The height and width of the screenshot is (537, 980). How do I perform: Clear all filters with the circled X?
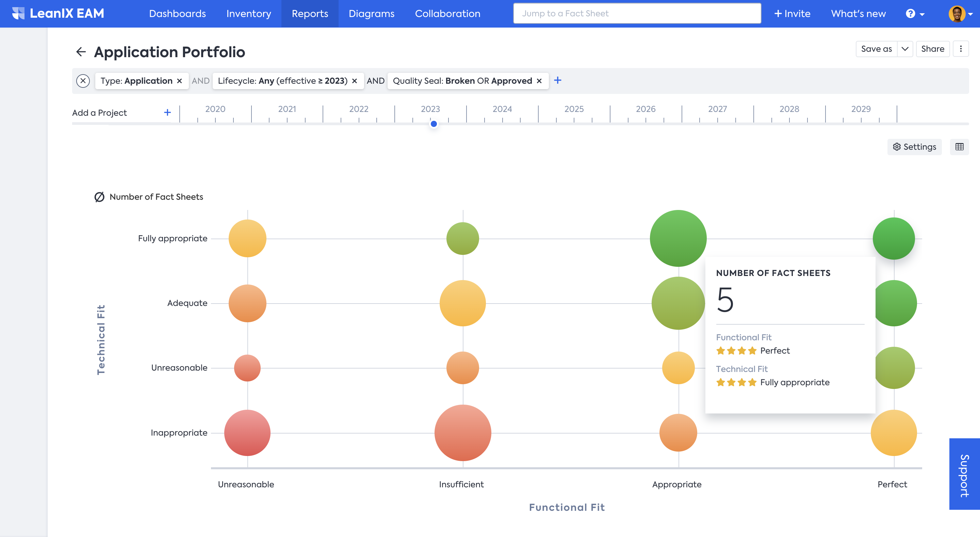83,81
